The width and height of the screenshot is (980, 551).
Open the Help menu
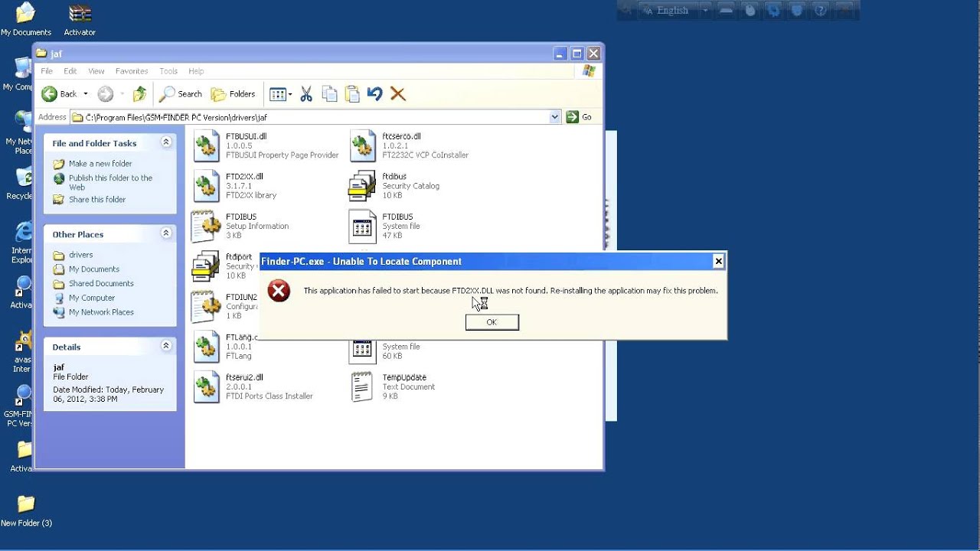click(196, 71)
